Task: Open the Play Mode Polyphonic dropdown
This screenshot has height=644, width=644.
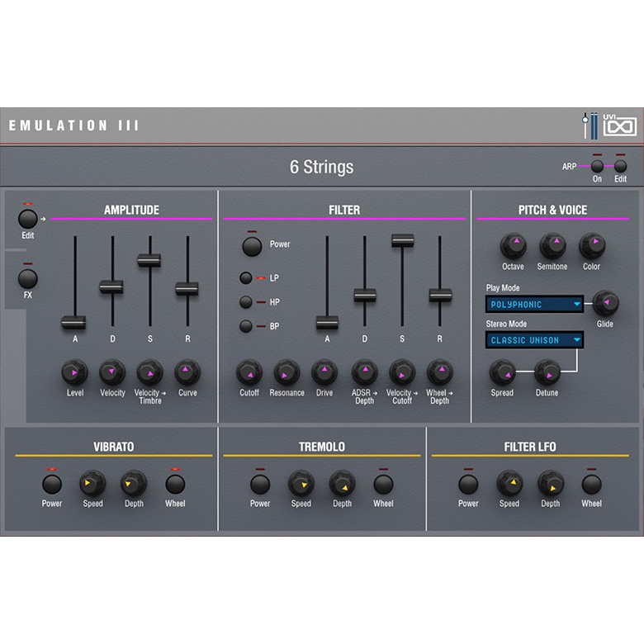Action: [534, 305]
